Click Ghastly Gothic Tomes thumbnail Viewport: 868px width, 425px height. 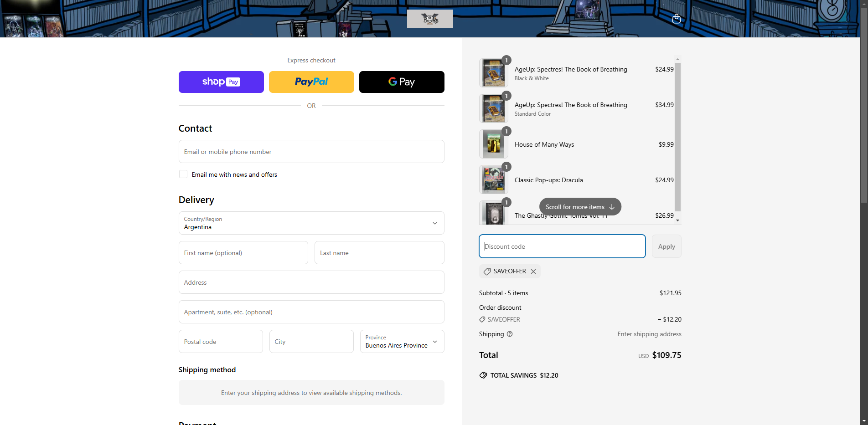(x=494, y=213)
